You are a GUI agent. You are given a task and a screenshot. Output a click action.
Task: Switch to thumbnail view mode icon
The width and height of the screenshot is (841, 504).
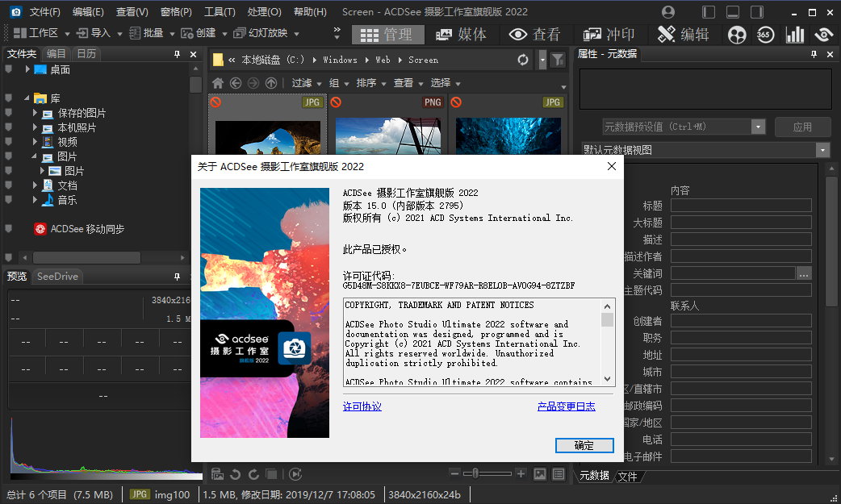pyautogui.click(x=540, y=474)
